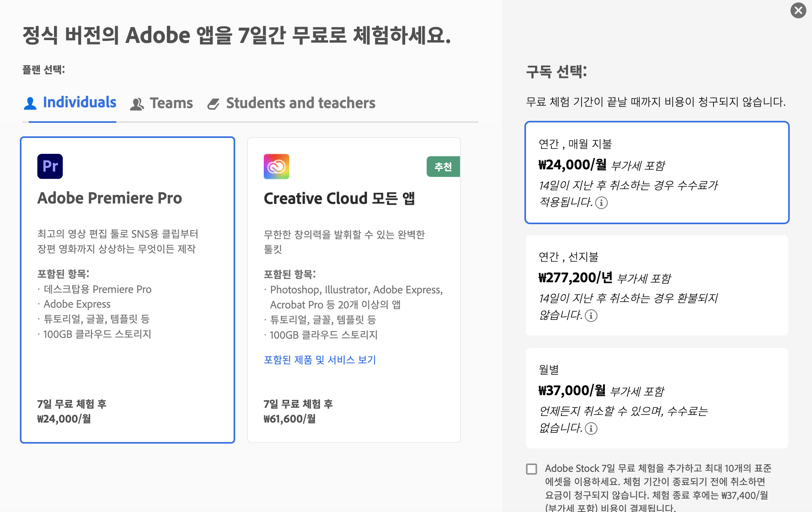Open info icon for annual monthly payment
Screen dimensions: 812x512
click(x=601, y=203)
